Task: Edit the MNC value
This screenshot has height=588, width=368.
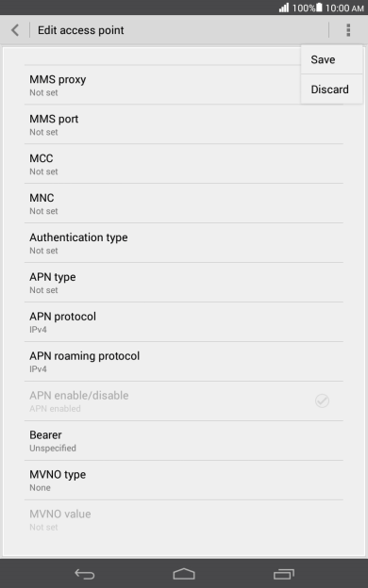Action: [x=184, y=204]
